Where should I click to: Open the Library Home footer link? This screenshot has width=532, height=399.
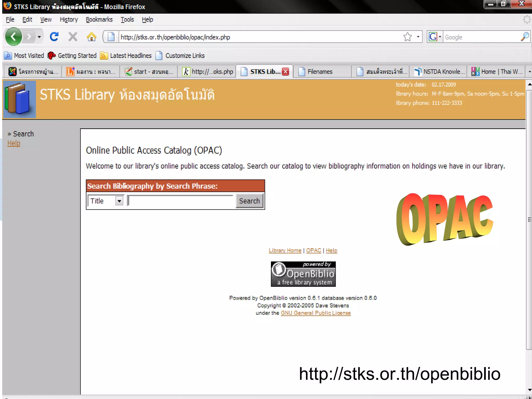285,250
